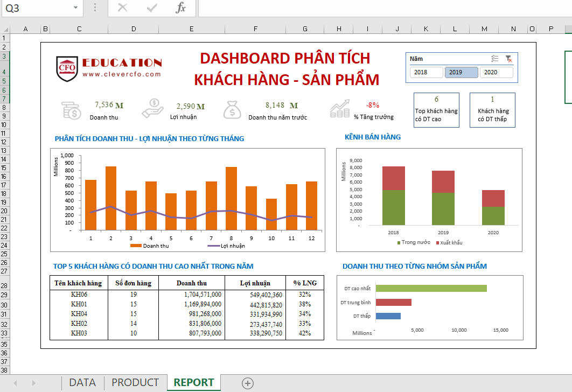Screen dimensions: 572x392
Task: Click the formula bar enter checkmark icon
Action: pos(152,8)
